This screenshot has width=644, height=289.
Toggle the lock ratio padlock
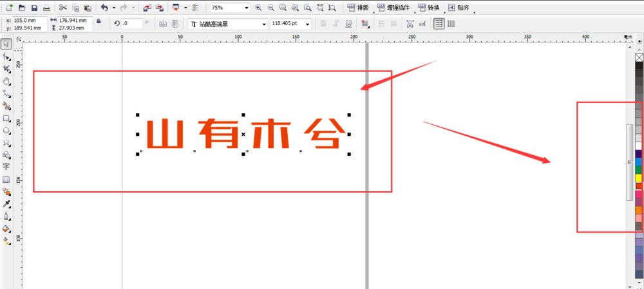98,21
